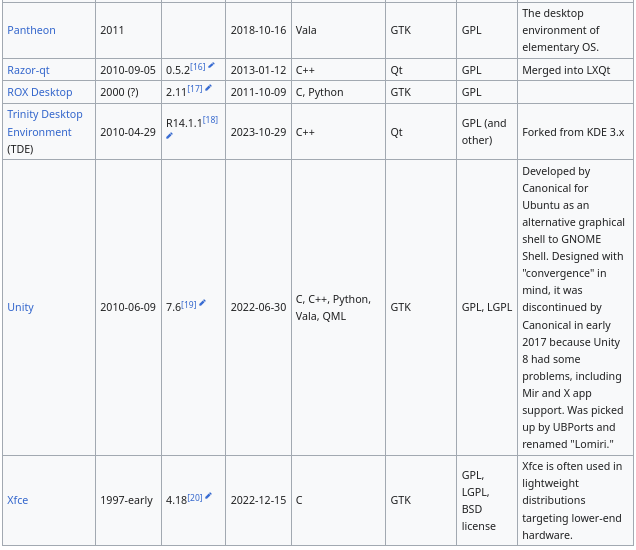Click the date 2011-10-09 for ROX Desktop
Image resolution: width=636 pixels, height=550 pixels.
click(x=258, y=92)
